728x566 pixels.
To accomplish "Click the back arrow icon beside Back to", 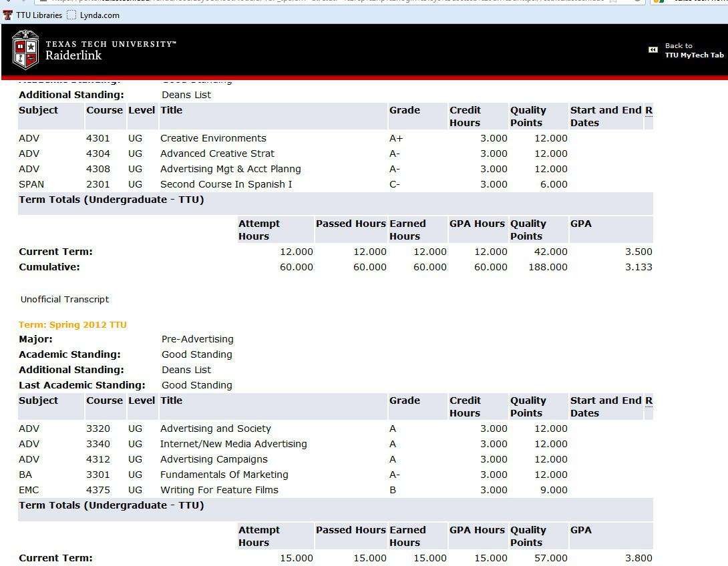I will pos(653,50).
